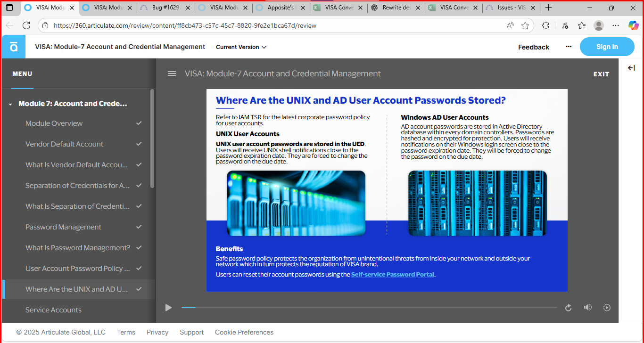
Task: Click the Read aloud icon in address bar
Action: pos(510,25)
